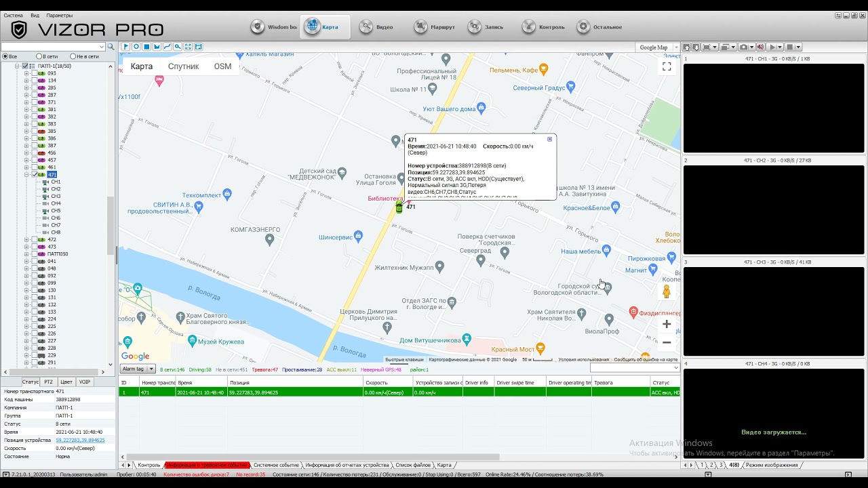Switch to the VOIP tab
This screenshot has width=868, height=488.
[x=85, y=382]
